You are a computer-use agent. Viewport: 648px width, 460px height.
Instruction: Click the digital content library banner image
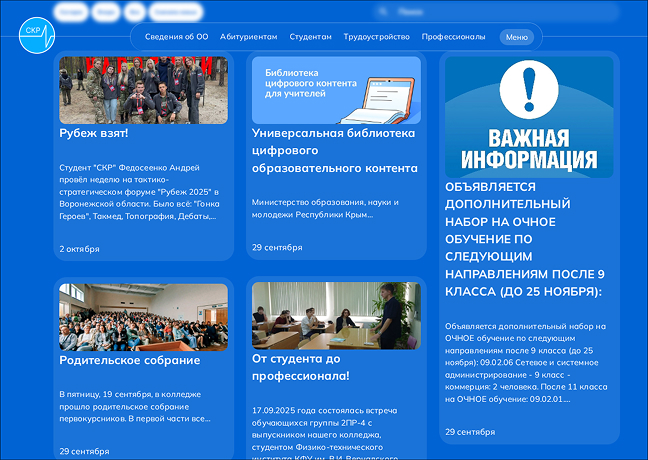point(336,90)
